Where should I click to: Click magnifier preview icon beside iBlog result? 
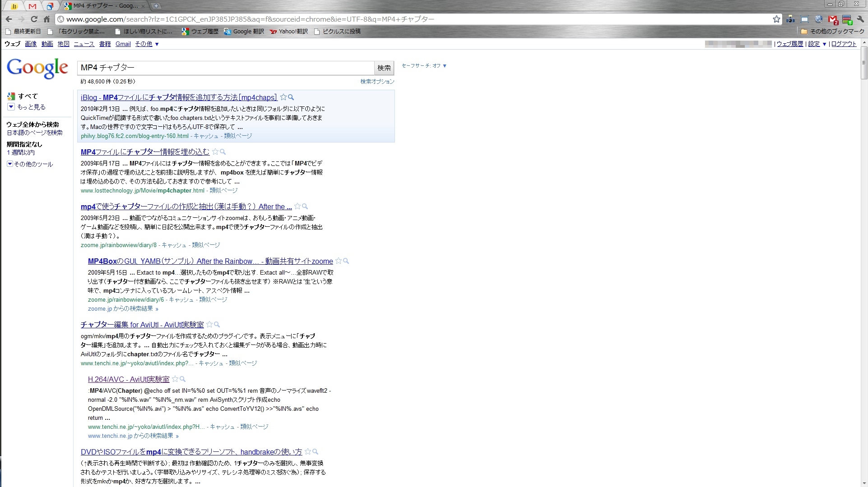point(291,97)
